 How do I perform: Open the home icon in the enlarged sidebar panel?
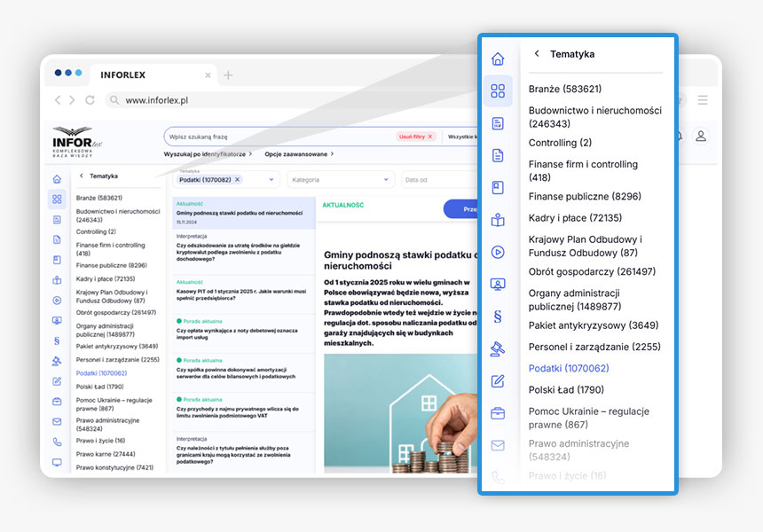click(x=498, y=59)
